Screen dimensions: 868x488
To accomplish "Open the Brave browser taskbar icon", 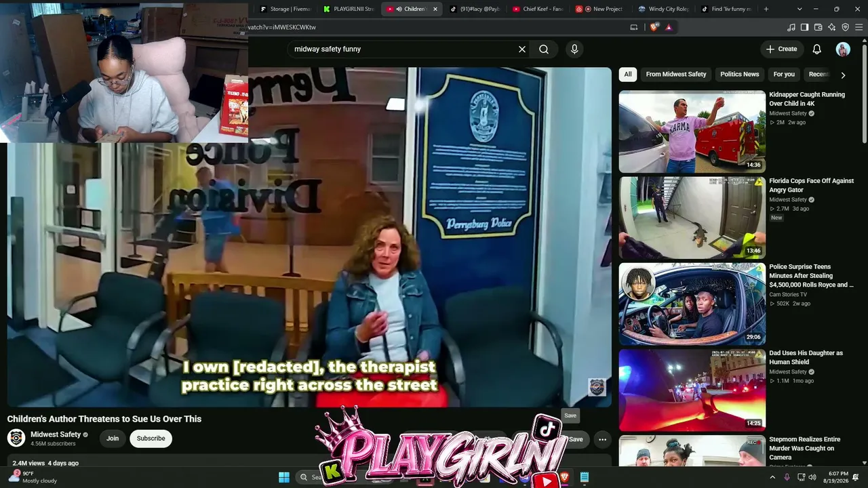I will click(564, 477).
